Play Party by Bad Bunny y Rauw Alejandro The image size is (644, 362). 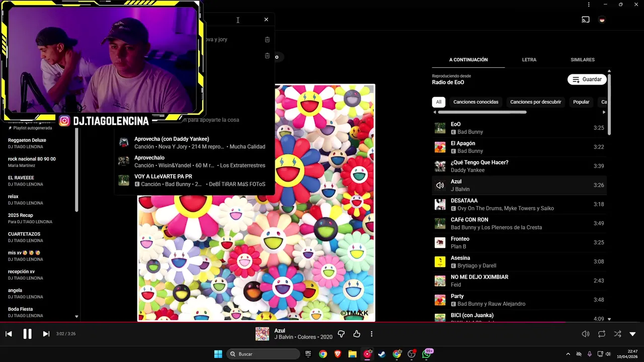519,300
